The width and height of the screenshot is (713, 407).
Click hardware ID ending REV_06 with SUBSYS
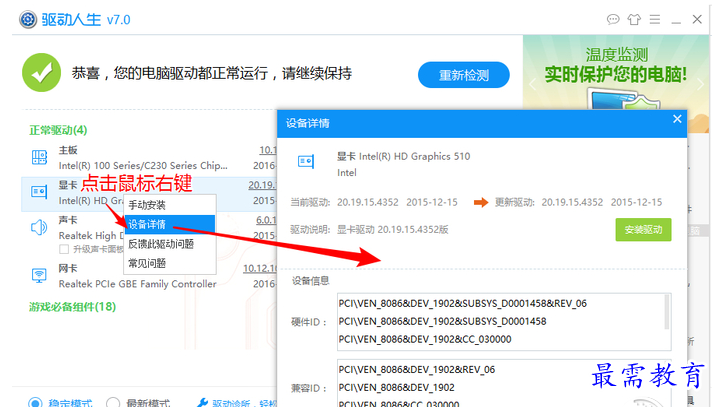point(462,303)
